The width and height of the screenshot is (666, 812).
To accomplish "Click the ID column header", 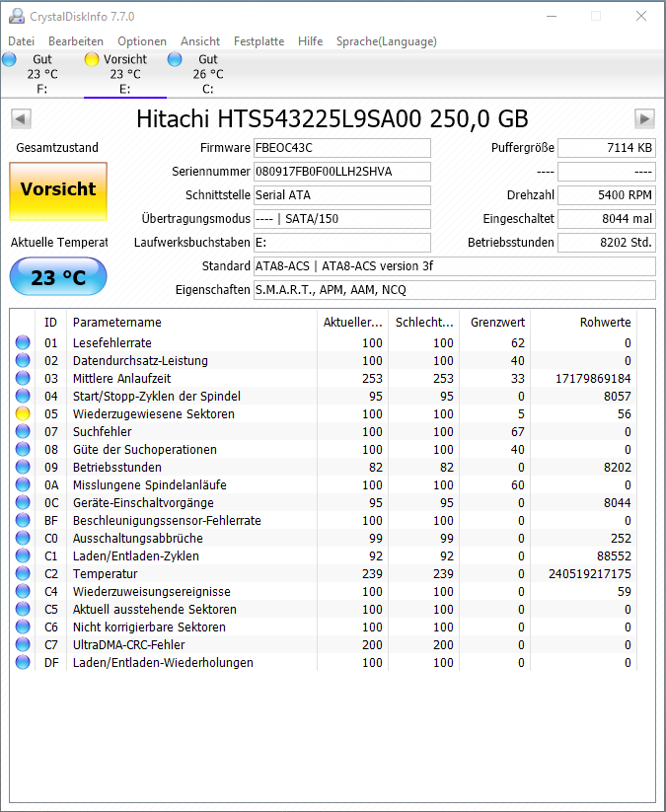I will [x=50, y=322].
